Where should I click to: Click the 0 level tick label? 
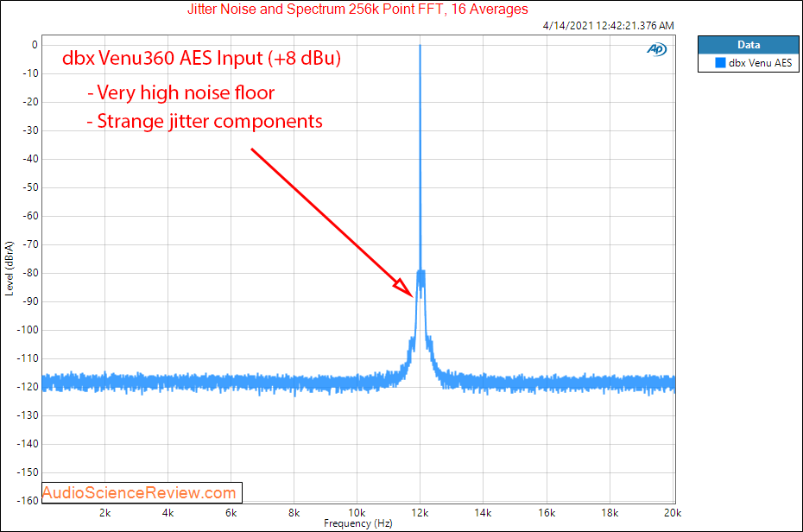[x=35, y=45]
